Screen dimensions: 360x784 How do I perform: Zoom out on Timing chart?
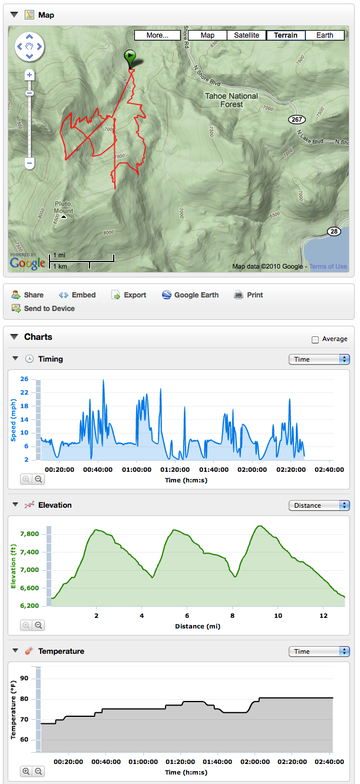tap(38, 479)
